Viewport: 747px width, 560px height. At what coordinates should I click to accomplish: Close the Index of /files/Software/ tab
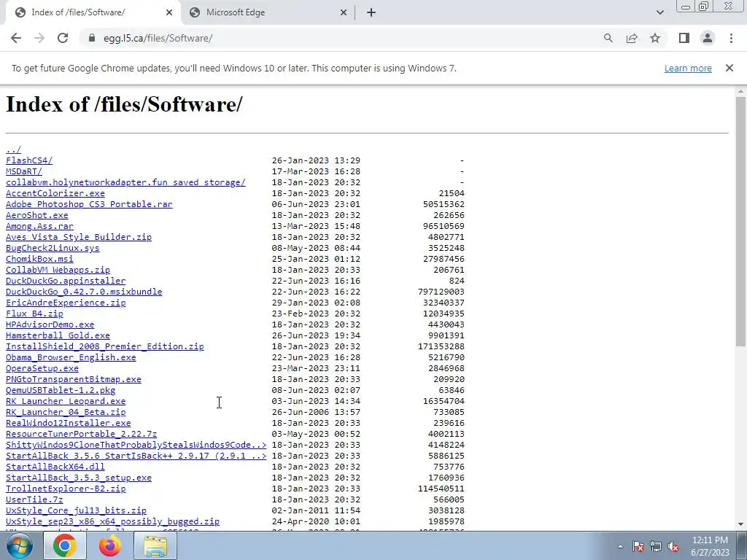[169, 13]
